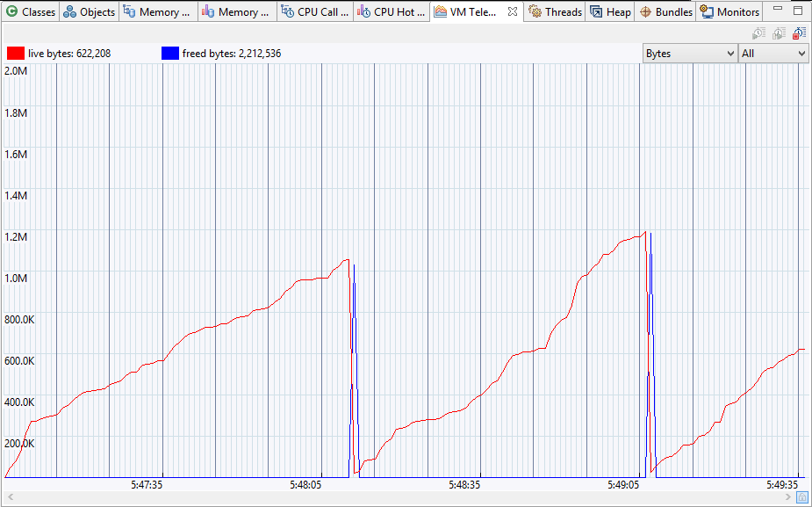Click the blue freed bytes color swatch
The width and height of the screenshot is (812, 507).
pos(170,54)
